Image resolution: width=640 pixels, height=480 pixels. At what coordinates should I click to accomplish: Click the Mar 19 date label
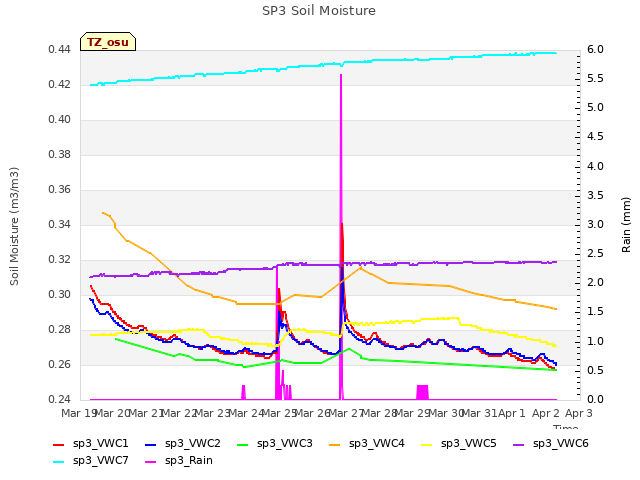pyautogui.click(x=79, y=414)
